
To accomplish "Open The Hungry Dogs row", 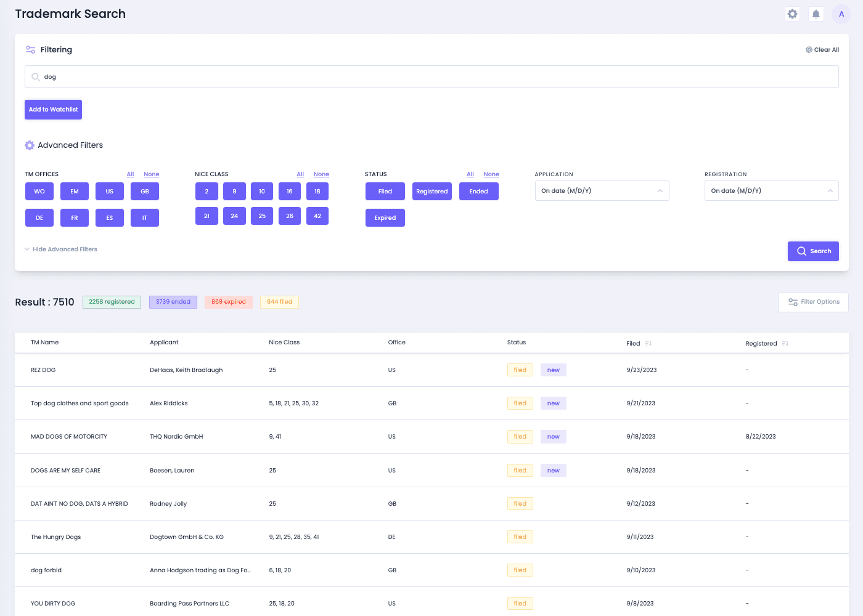I will (x=431, y=537).
